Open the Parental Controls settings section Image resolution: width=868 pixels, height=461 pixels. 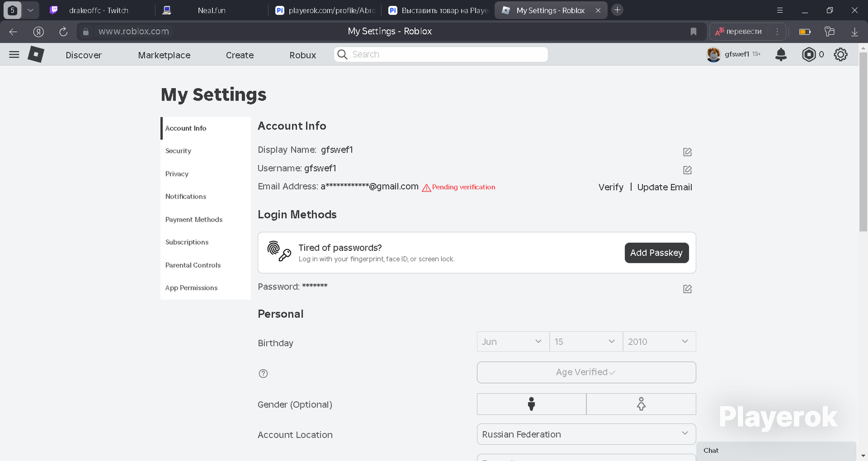click(206, 265)
